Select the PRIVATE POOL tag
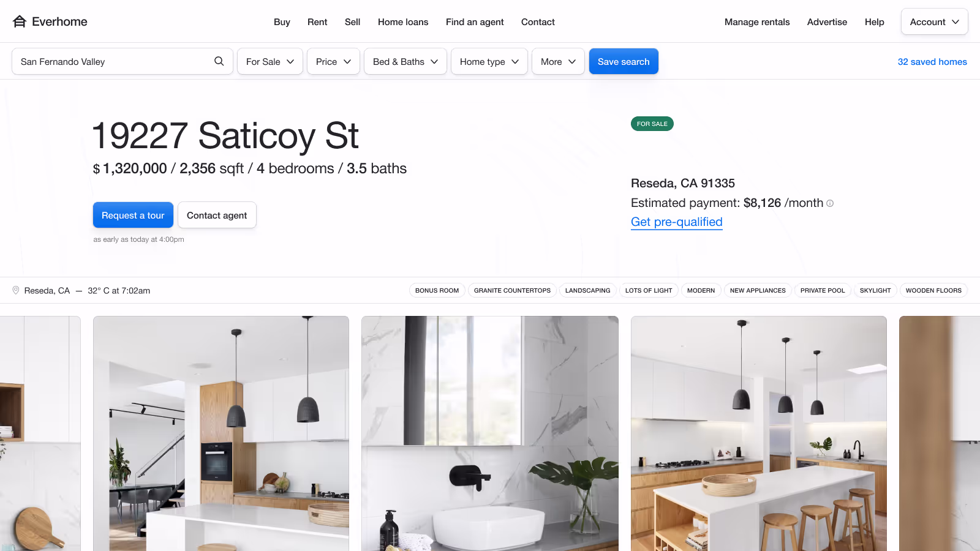The width and height of the screenshot is (980, 551). tap(823, 290)
